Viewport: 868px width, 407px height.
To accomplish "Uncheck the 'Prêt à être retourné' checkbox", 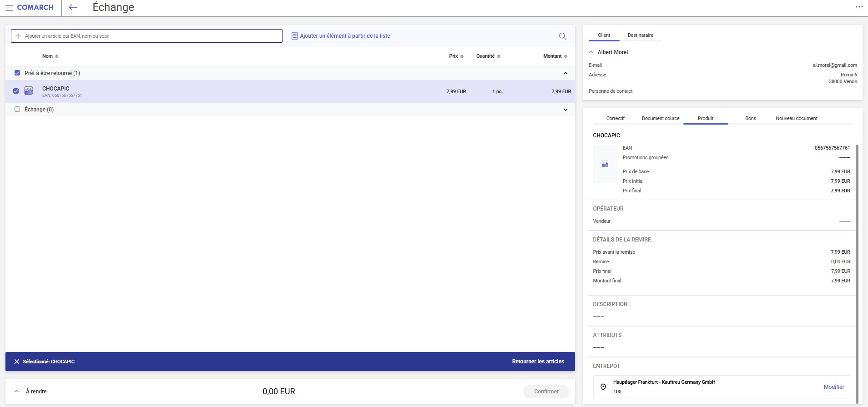I will click(x=17, y=73).
